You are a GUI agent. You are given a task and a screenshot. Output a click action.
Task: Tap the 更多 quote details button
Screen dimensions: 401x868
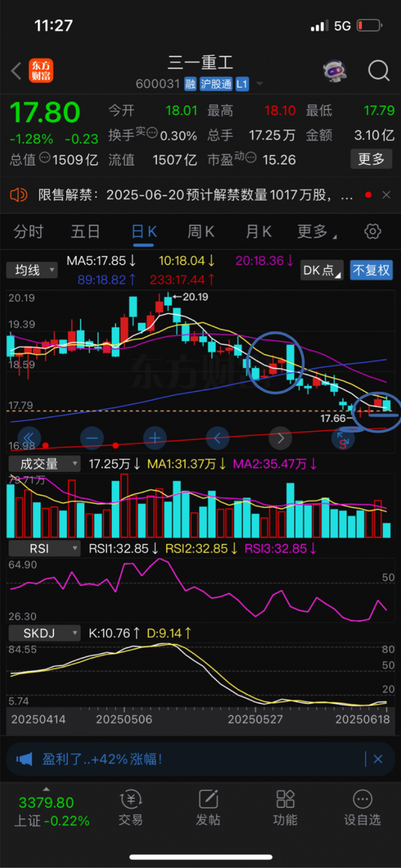[371, 159]
